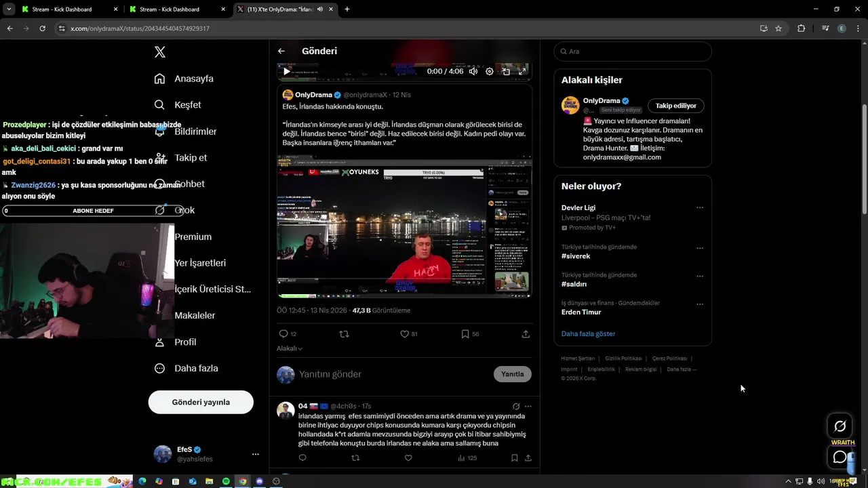
Task: Open Spotify from the taskbar
Action: click(226, 481)
